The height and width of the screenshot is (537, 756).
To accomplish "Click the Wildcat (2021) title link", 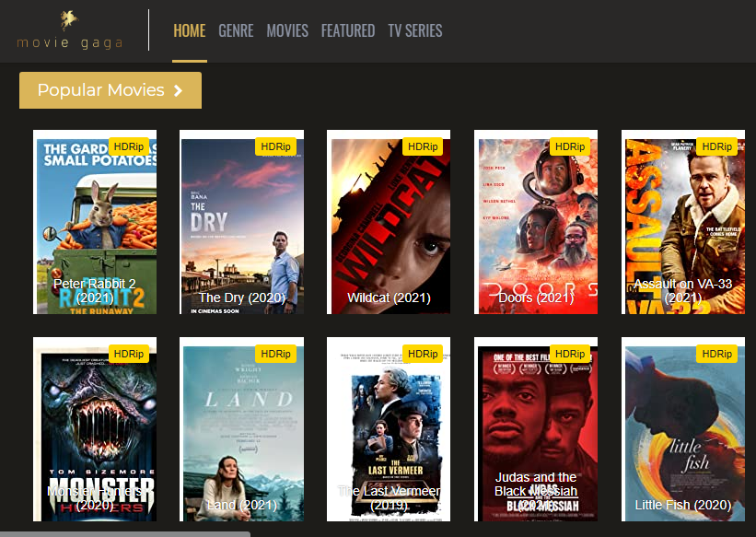I will (389, 298).
